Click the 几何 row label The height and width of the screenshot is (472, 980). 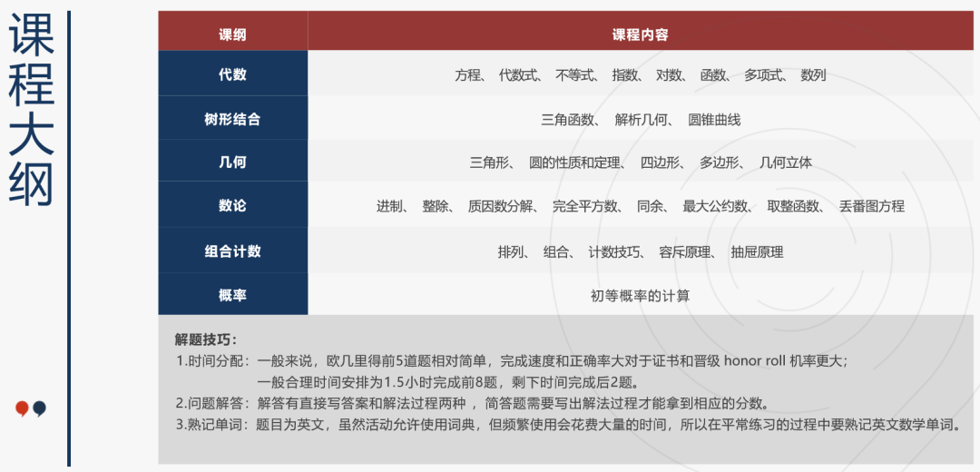[232, 162]
